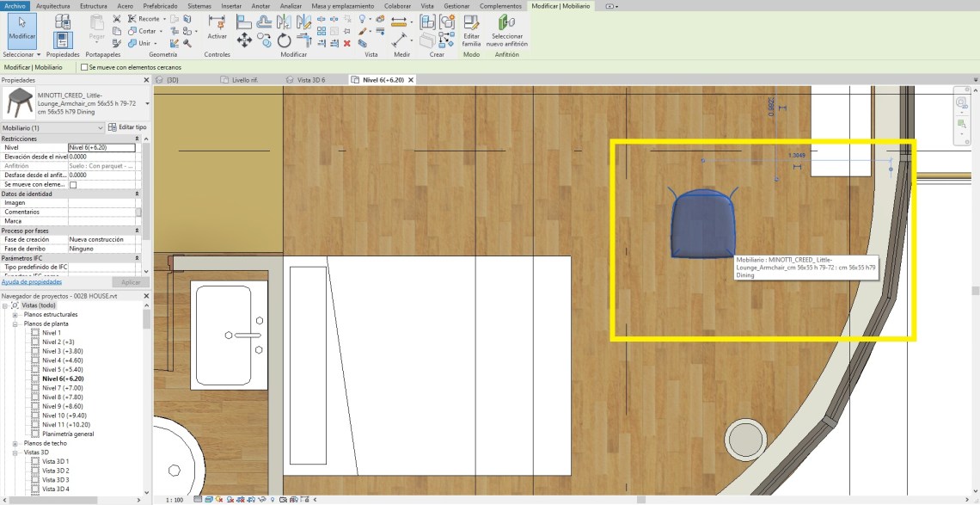Image resolution: width=980 pixels, height=505 pixels.
Task: Expand the Planos estructurales tree node
Action: pyautogui.click(x=15, y=315)
